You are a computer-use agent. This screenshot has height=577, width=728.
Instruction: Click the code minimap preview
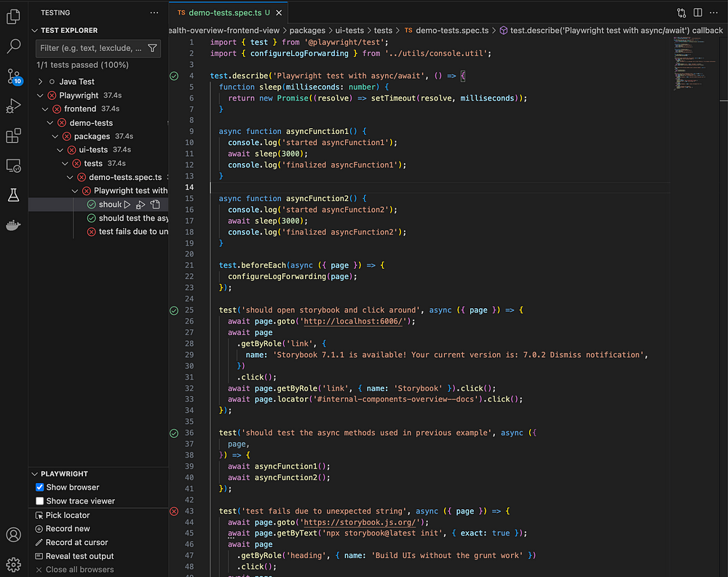point(695,63)
